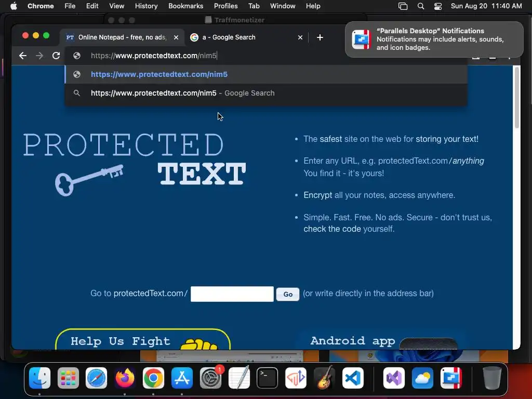532x399 pixels.
Task: Open the View menu
Action: [x=117, y=6]
